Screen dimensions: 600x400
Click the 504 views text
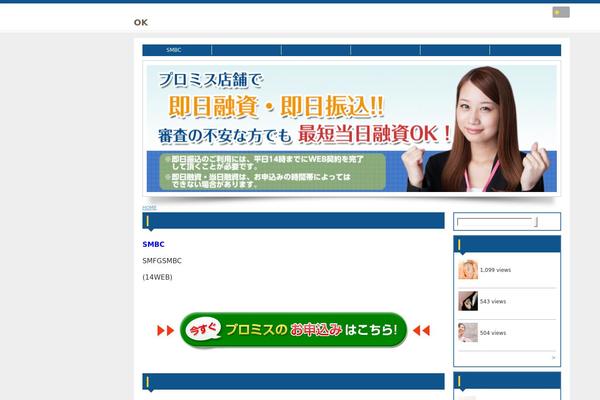493,333
